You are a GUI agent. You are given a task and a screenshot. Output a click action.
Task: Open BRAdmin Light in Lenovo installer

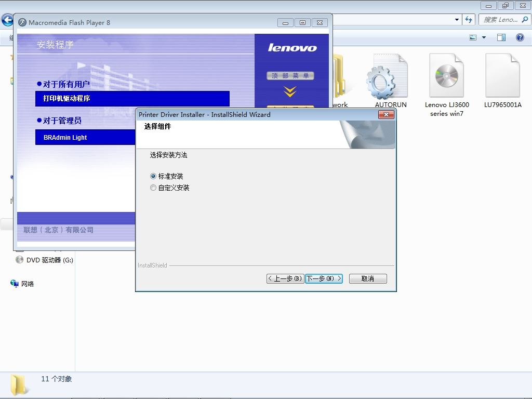click(85, 137)
